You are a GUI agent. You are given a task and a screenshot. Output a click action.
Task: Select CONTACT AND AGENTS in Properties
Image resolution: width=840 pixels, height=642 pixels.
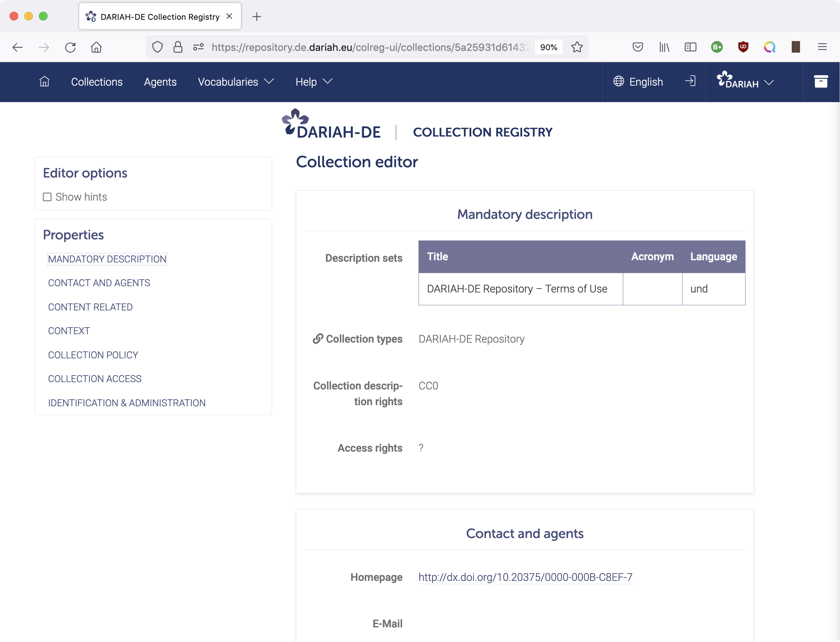pyautogui.click(x=99, y=283)
